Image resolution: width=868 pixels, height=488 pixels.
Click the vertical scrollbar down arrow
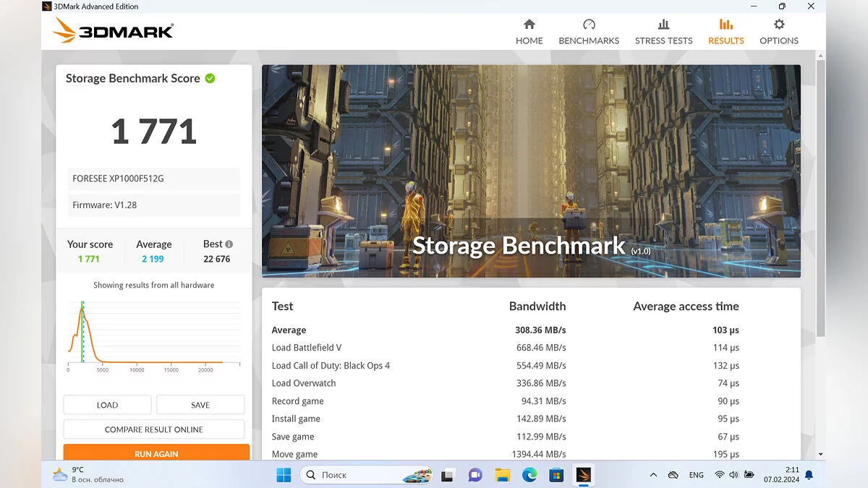(820, 454)
